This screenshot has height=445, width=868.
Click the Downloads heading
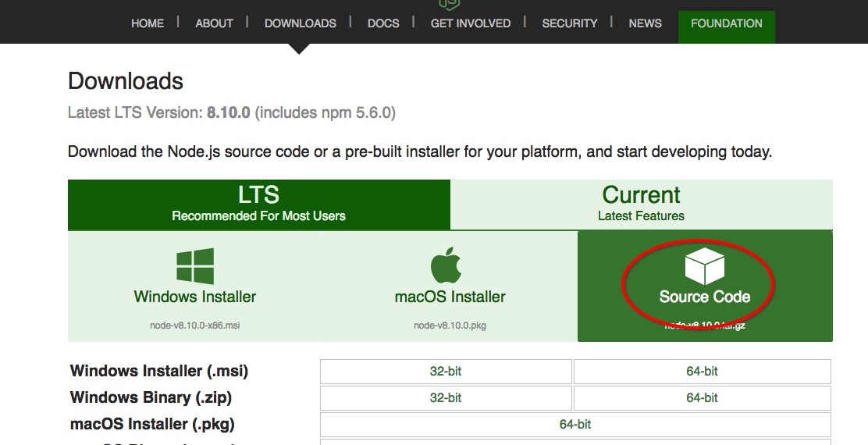coord(126,81)
